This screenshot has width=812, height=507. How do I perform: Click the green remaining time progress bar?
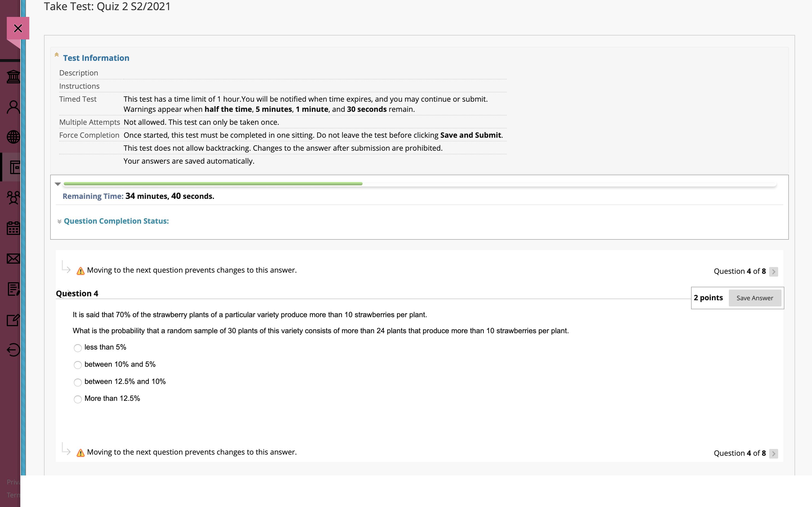click(213, 184)
